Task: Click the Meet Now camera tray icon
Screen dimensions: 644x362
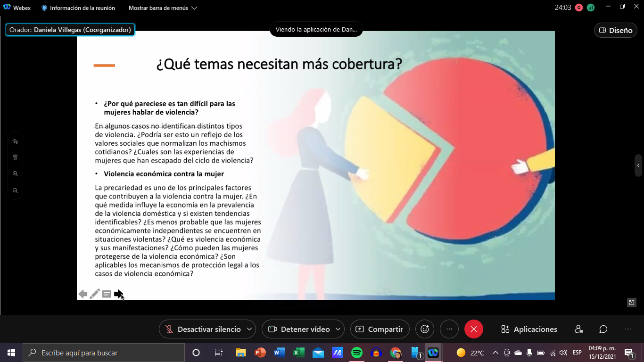Action: pos(507,353)
